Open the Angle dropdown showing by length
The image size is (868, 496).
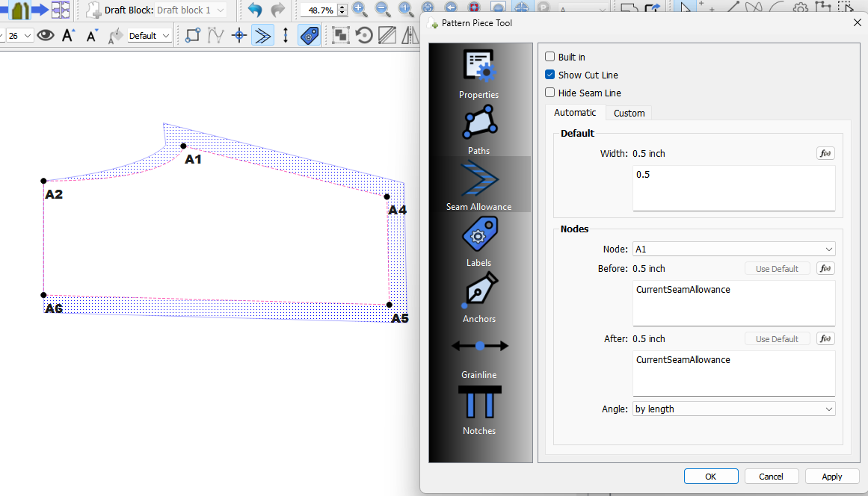point(733,409)
